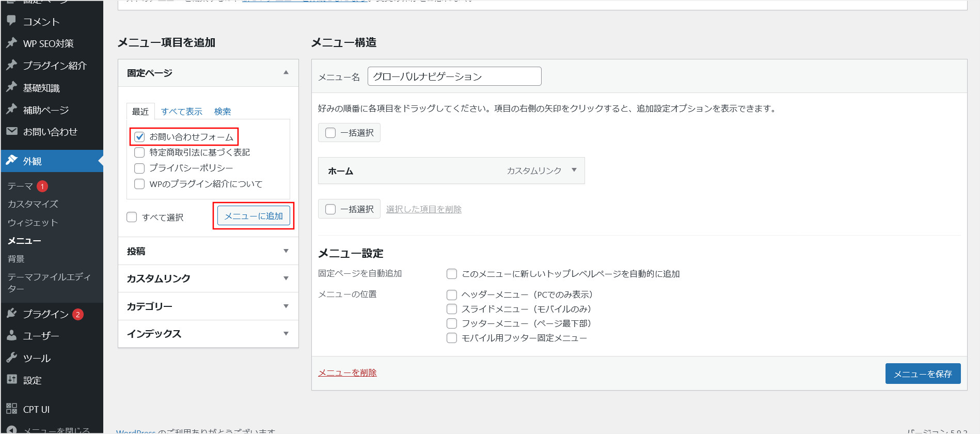980x434 pixels.
Task: Click the メニューを削除 link
Action: (x=347, y=373)
